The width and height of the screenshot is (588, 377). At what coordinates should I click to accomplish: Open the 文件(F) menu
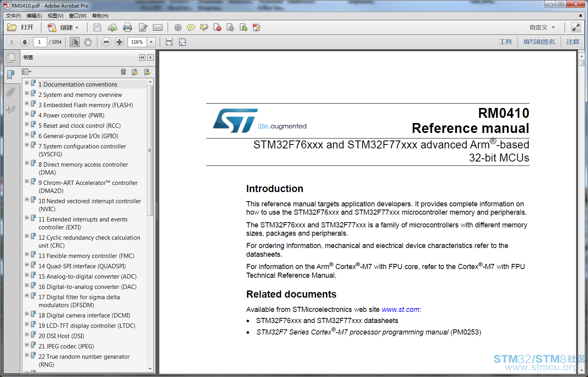coord(14,16)
